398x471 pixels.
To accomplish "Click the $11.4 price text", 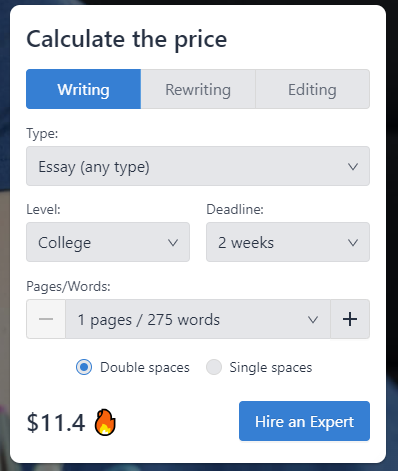I will [56, 423].
